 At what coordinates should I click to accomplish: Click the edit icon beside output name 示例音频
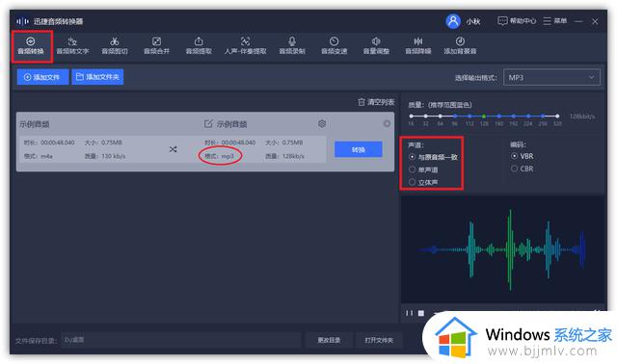(208, 124)
